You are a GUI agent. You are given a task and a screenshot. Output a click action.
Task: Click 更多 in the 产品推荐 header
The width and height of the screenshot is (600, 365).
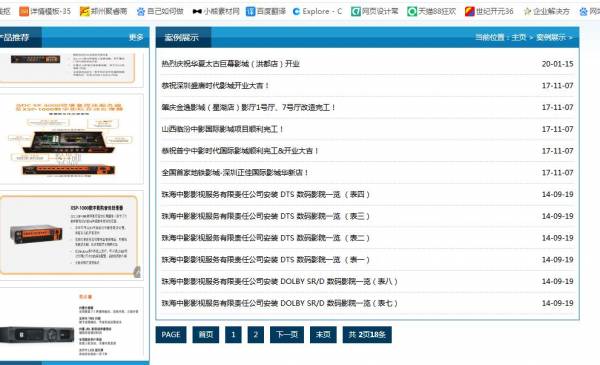click(136, 37)
